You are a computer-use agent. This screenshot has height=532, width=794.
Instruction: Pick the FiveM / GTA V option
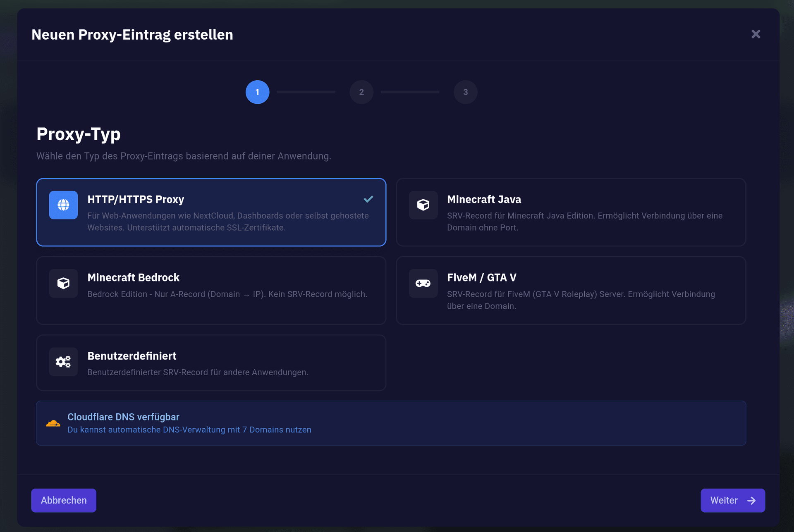pos(571,290)
